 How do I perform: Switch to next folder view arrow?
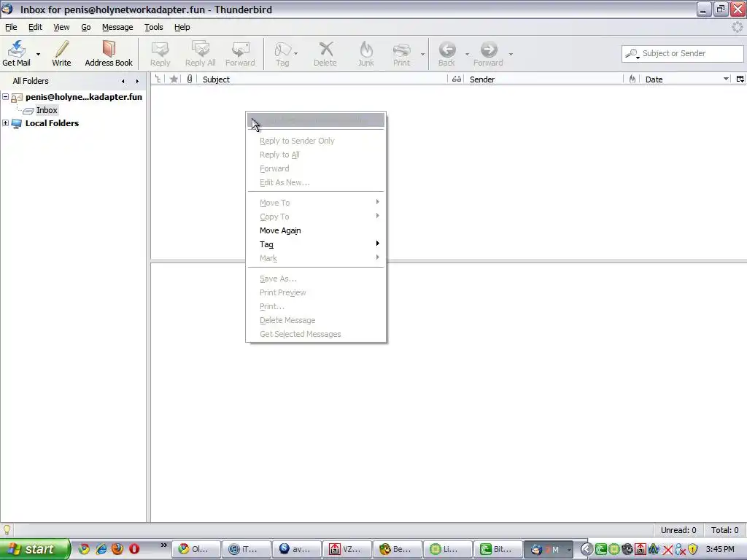tap(137, 82)
